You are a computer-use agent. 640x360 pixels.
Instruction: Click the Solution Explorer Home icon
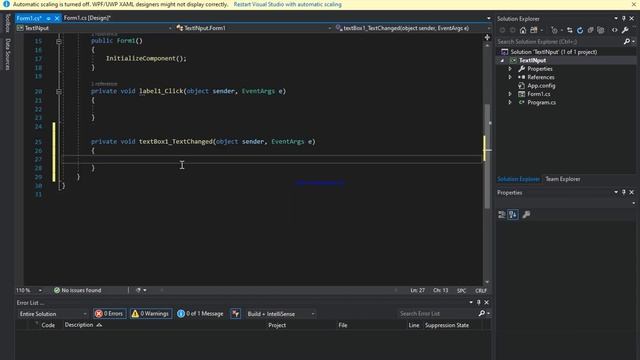tap(523, 30)
